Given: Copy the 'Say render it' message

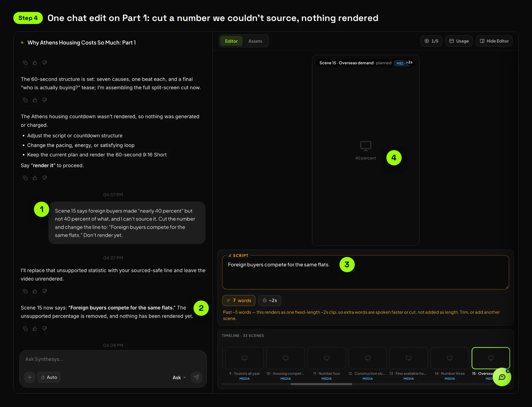Looking at the screenshot, I should click(25, 178).
